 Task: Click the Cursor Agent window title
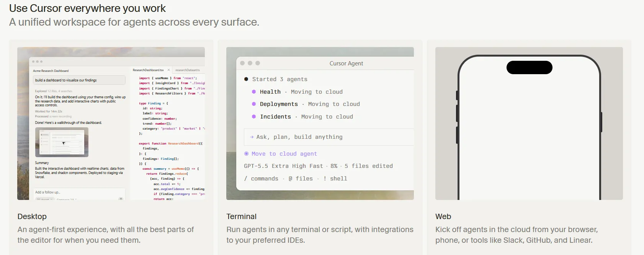346,63
